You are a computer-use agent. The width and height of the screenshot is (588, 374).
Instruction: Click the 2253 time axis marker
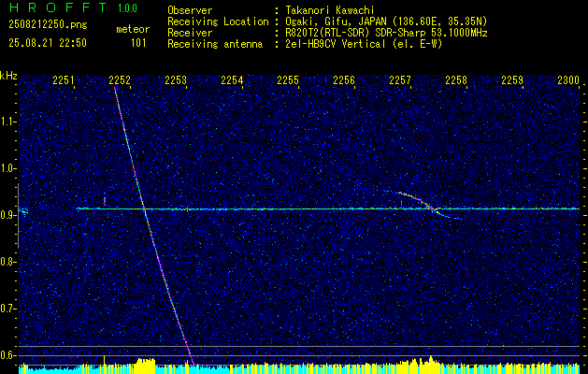176,80
